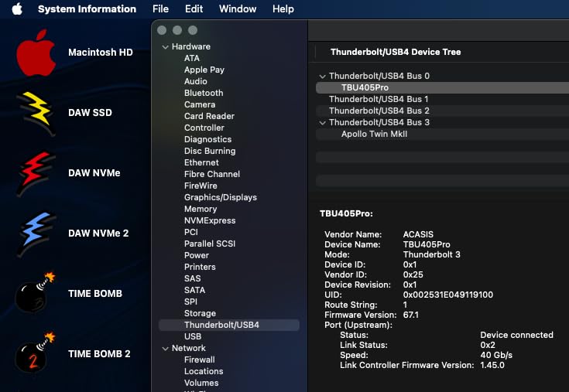Select the TBU405Pro device row
Screen dimensions: 569x392
[x=442, y=87]
